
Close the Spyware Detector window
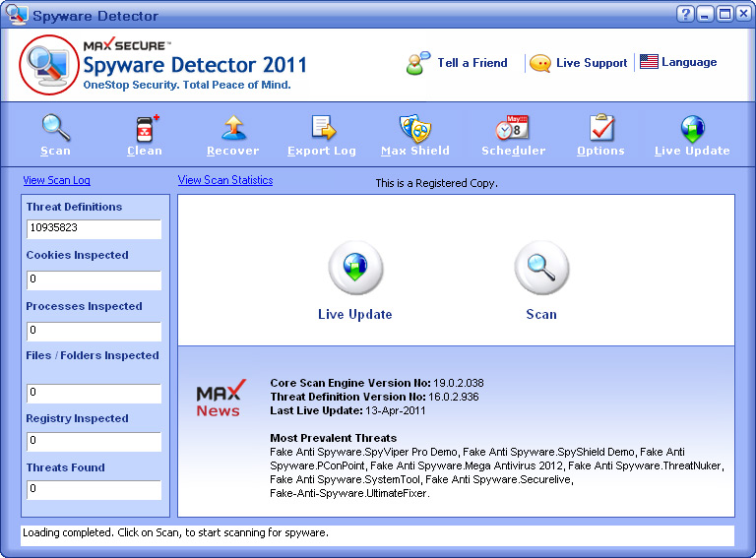(x=744, y=14)
